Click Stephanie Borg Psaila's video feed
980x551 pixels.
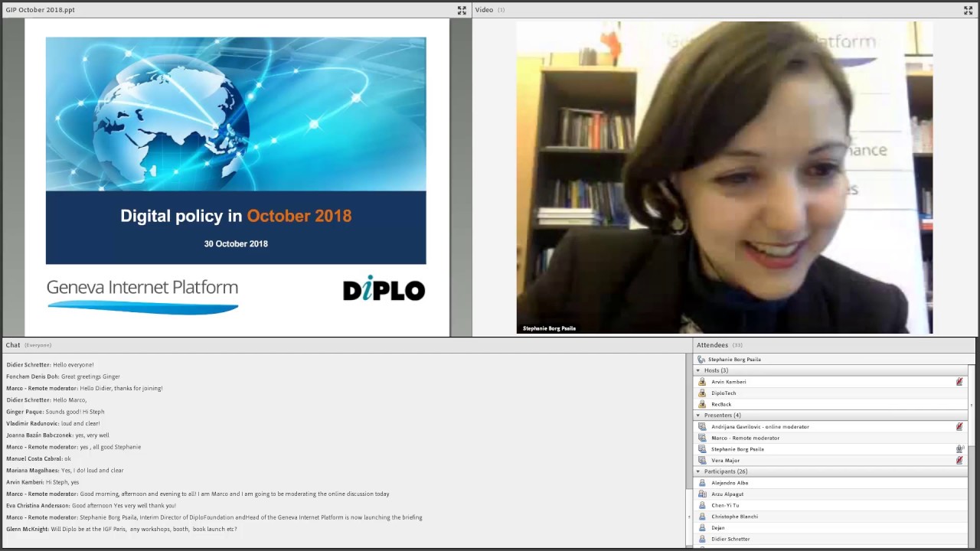pyautogui.click(x=724, y=178)
